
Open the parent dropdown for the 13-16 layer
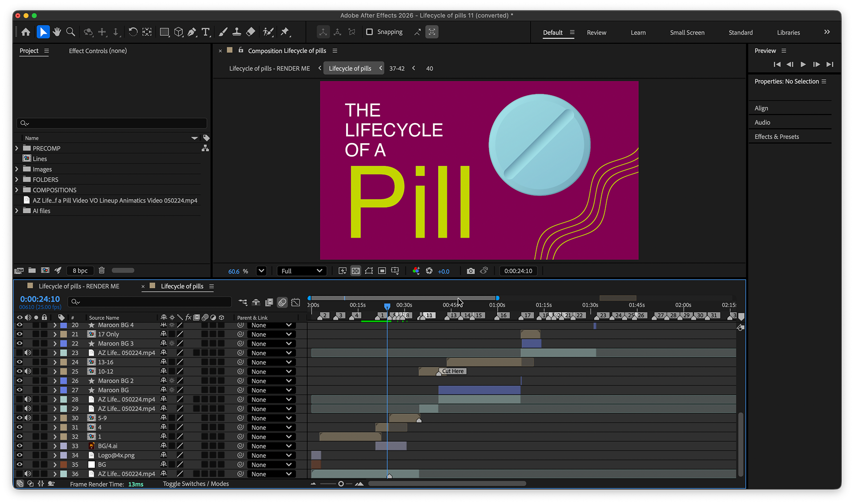click(x=271, y=362)
